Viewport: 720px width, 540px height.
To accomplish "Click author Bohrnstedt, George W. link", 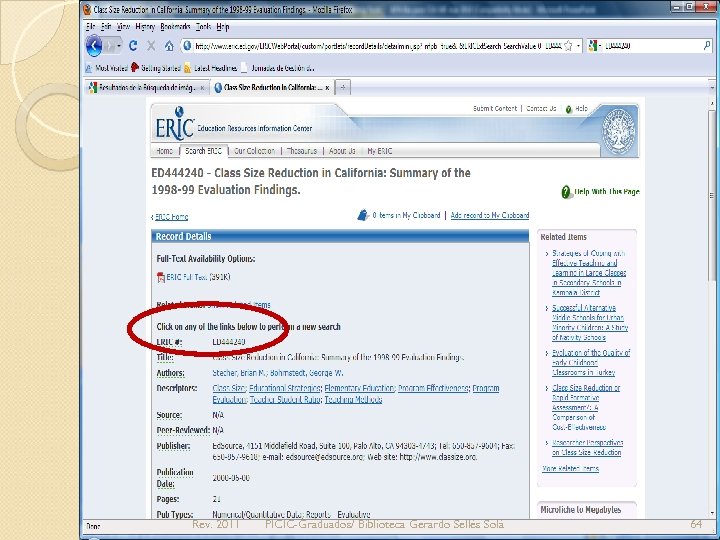I will point(306,373).
